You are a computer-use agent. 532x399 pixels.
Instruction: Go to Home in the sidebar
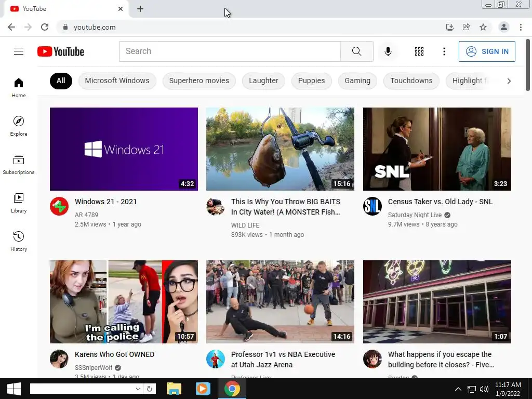coord(19,87)
